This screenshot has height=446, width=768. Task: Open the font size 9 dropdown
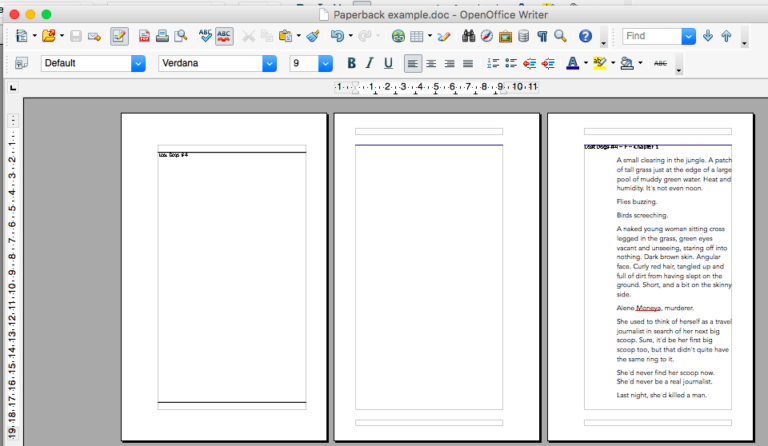tap(325, 64)
